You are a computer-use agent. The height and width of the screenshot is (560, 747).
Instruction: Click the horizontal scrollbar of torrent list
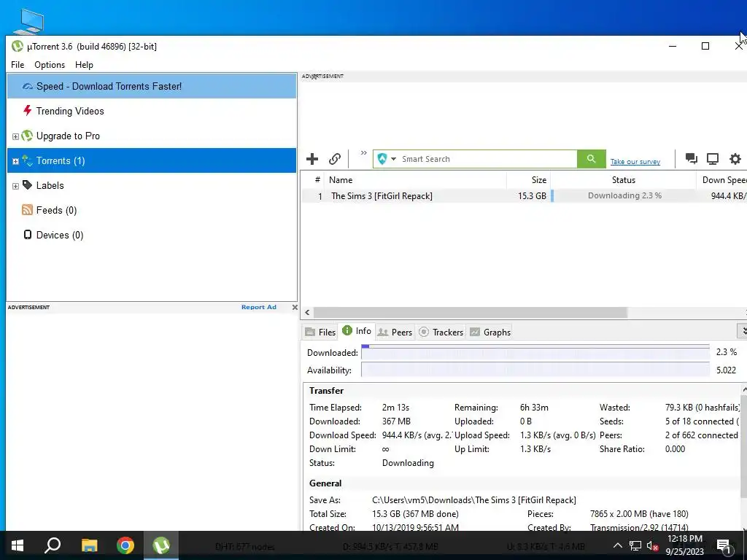(x=471, y=312)
